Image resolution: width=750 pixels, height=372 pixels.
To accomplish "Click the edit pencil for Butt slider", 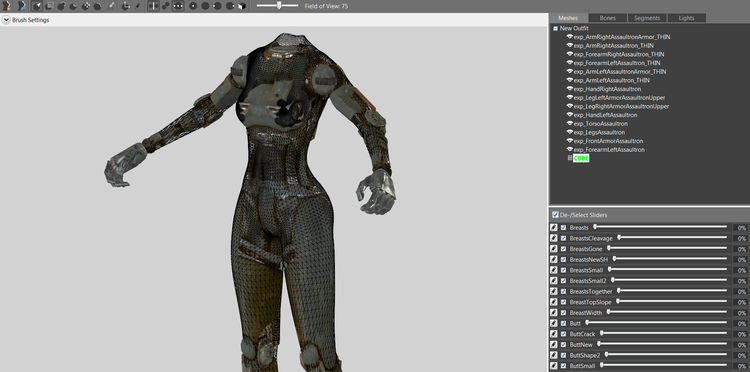I will [553, 323].
